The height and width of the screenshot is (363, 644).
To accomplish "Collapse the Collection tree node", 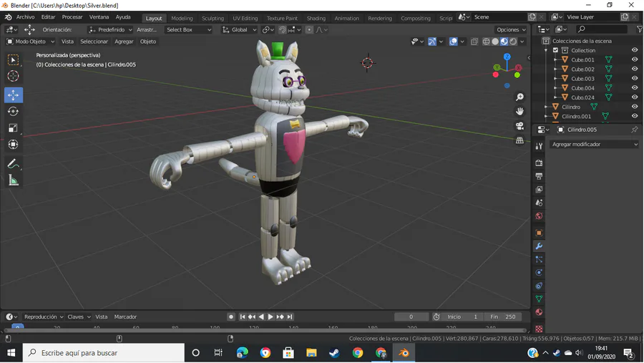I will (546, 50).
